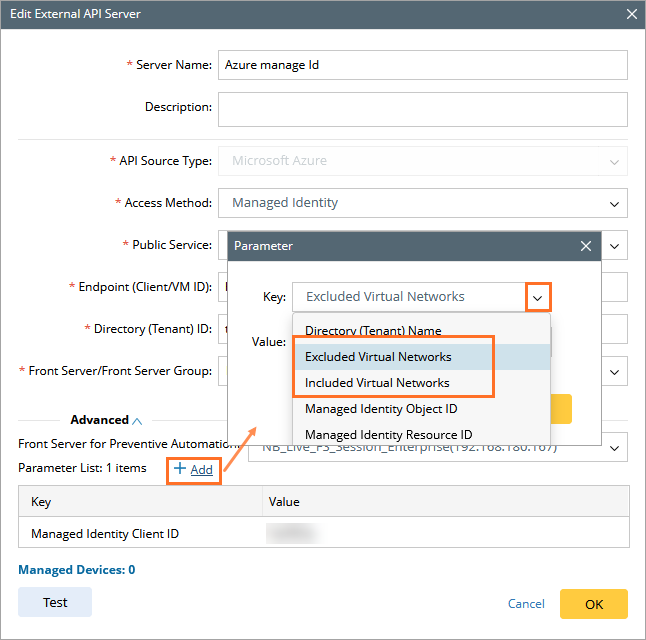Click the plus Add parameter icon
This screenshot has width=646, height=640.
point(180,468)
